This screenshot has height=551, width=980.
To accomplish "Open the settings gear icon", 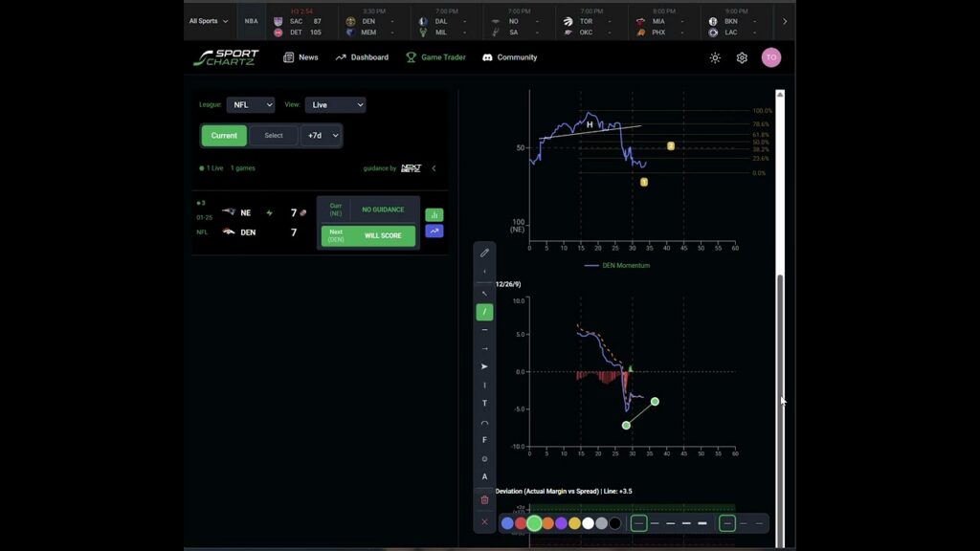I will coord(742,58).
